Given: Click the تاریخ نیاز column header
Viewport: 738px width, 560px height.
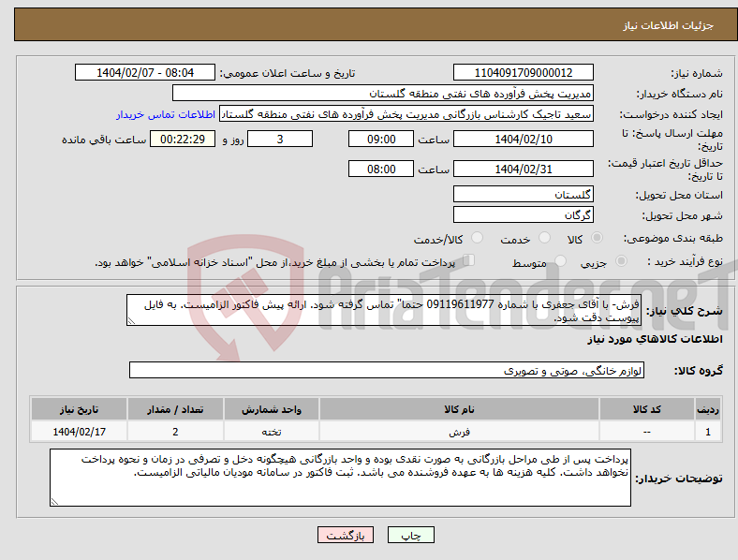Looking at the screenshot, I should click(79, 409).
